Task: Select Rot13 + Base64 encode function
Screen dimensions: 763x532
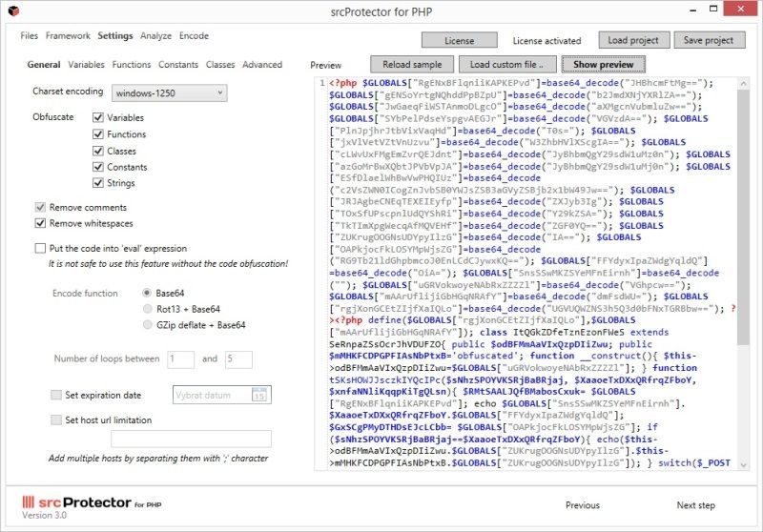Action: 147,309
